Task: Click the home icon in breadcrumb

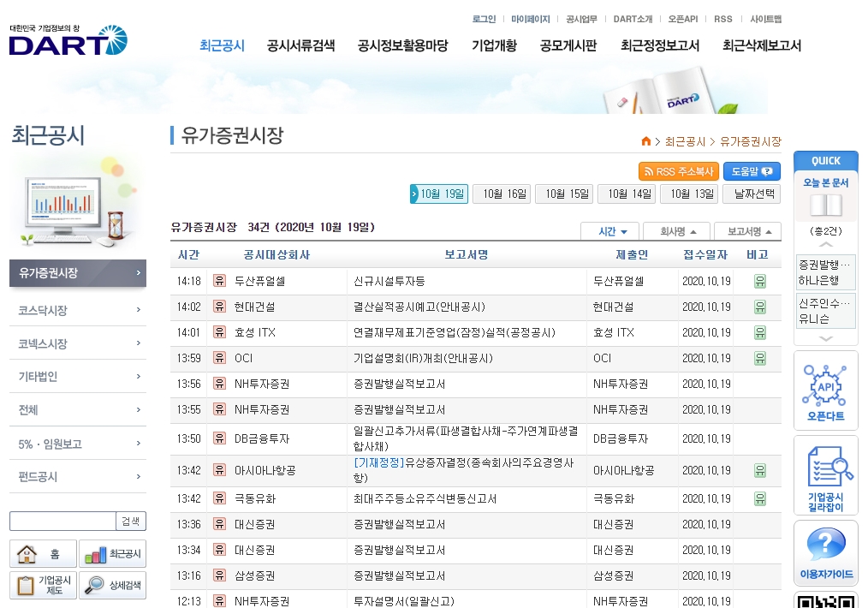Action: click(x=645, y=141)
